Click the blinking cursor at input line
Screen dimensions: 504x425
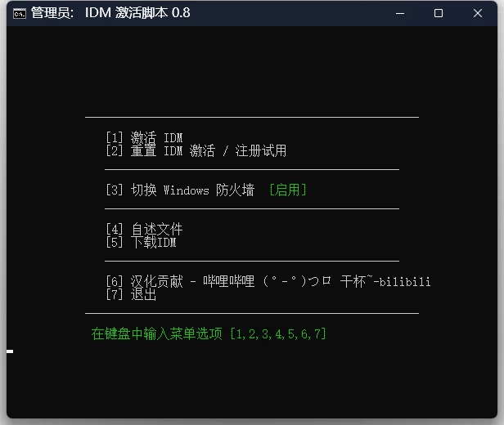[x=10, y=351]
